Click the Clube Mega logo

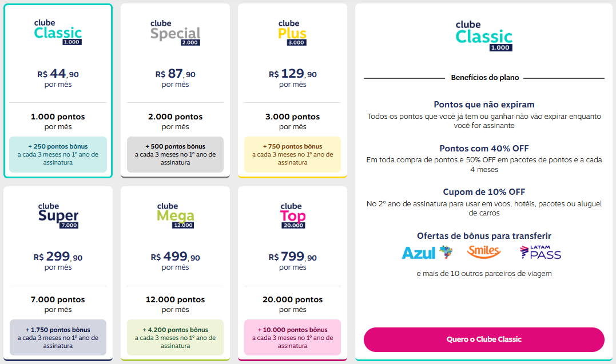pos(175,215)
